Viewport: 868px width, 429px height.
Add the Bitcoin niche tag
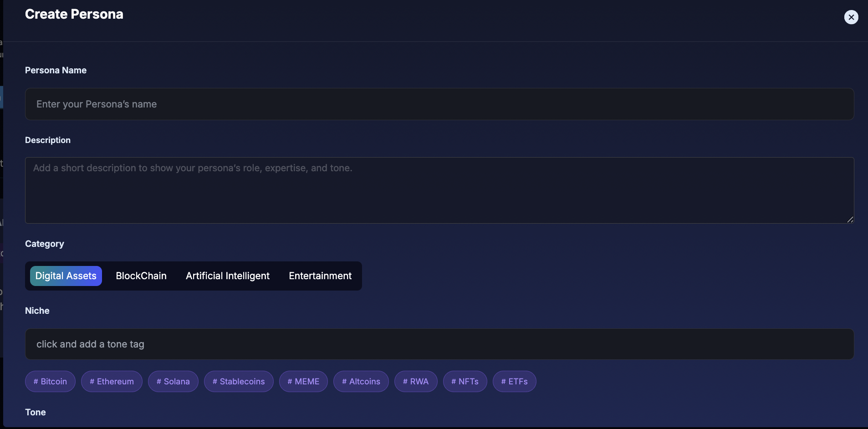point(50,382)
